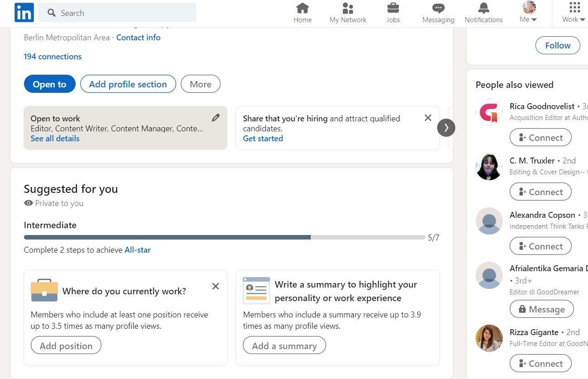Click the LinkedIn logo icon
This screenshot has height=379, width=588.
pyautogui.click(x=24, y=13)
